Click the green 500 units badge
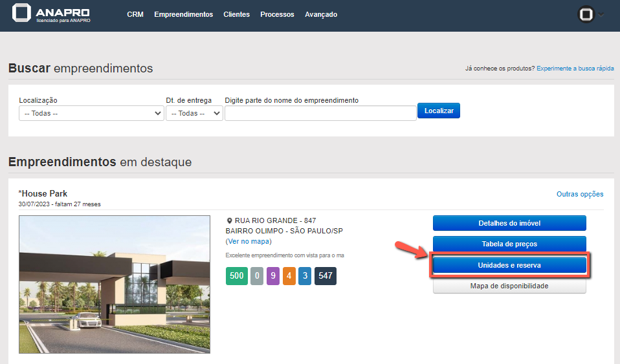620x364 pixels. coord(237,276)
